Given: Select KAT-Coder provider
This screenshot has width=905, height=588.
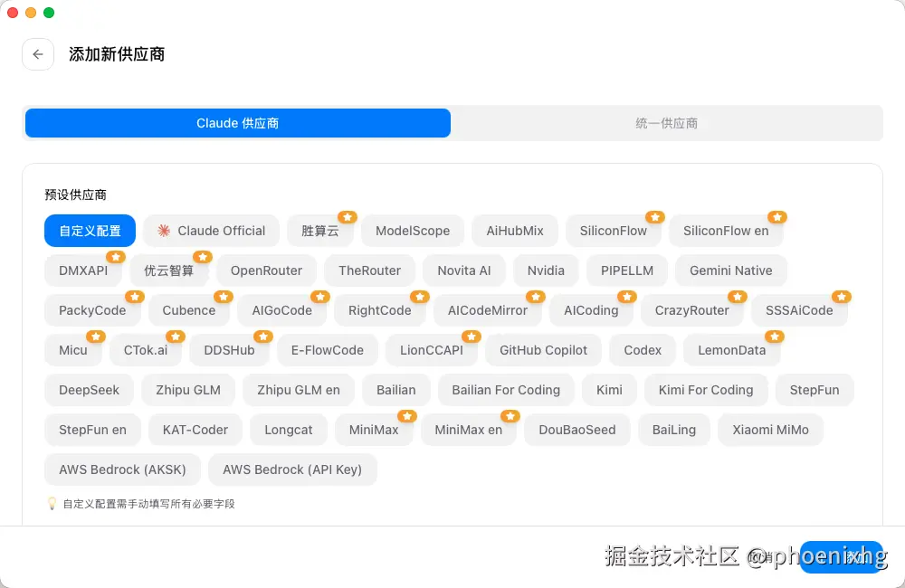Looking at the screenshot, I should pos(195,430).
